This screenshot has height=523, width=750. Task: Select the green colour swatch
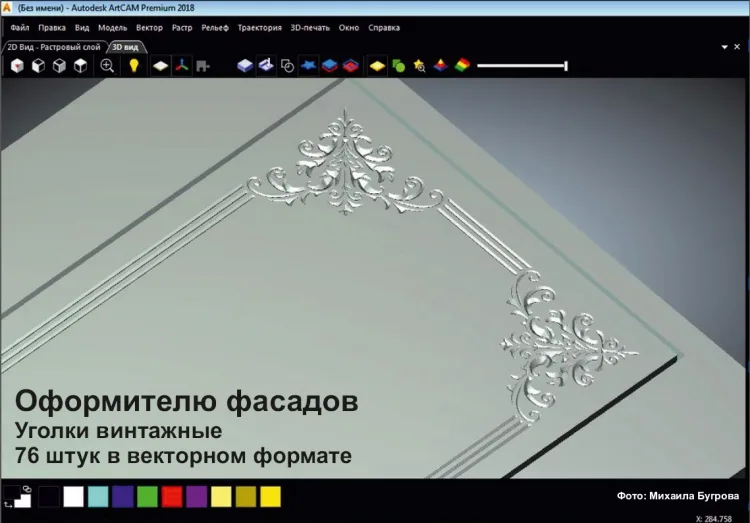click(x=147, y=497)
